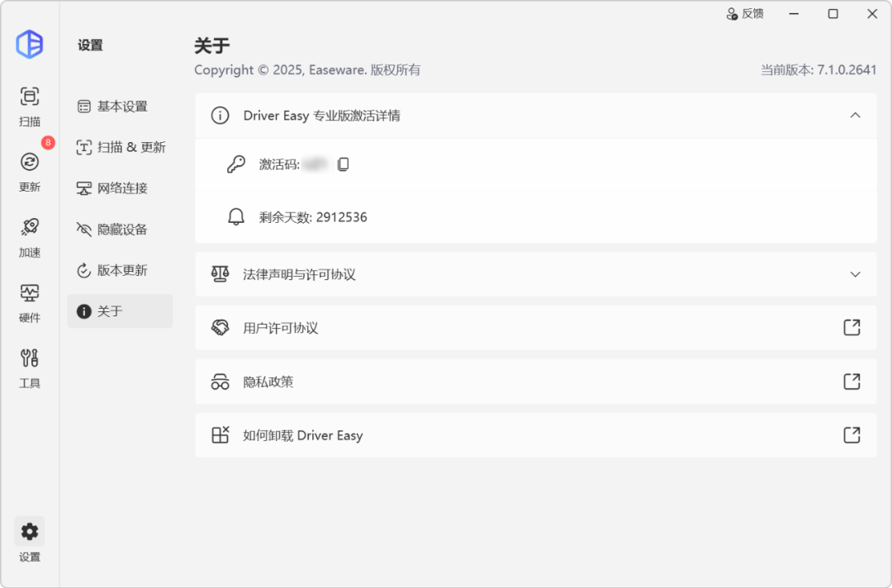Click the 当前版本: 7.1.0.2641 text

(818, 70)
